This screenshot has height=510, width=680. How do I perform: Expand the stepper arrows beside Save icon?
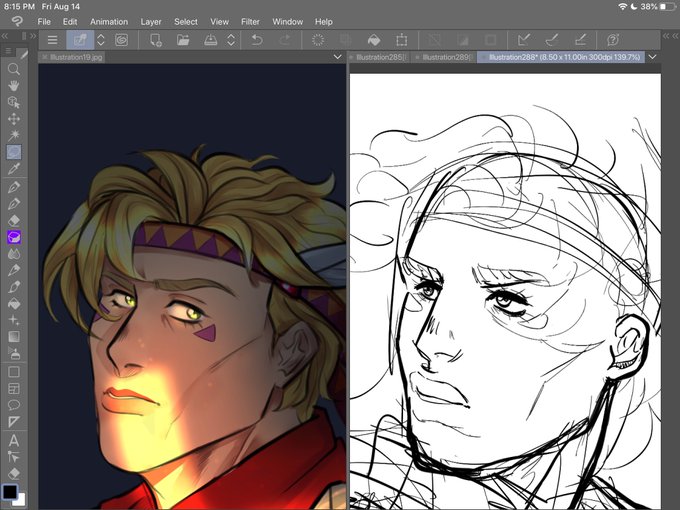(231, 40)
